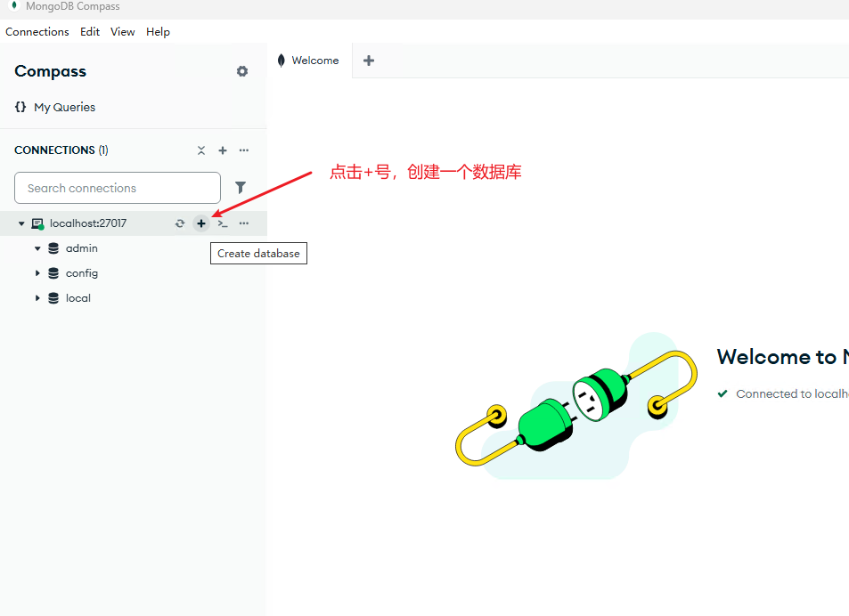
Task: Open the connections filter funnel icon
Action: pos(241,188)
